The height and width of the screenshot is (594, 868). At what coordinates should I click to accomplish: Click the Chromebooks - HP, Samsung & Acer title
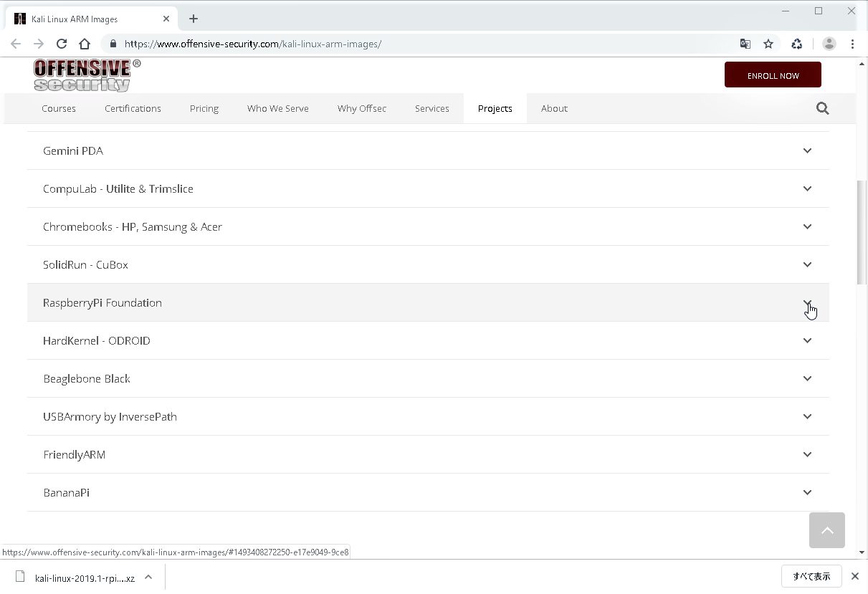point(133,226)
